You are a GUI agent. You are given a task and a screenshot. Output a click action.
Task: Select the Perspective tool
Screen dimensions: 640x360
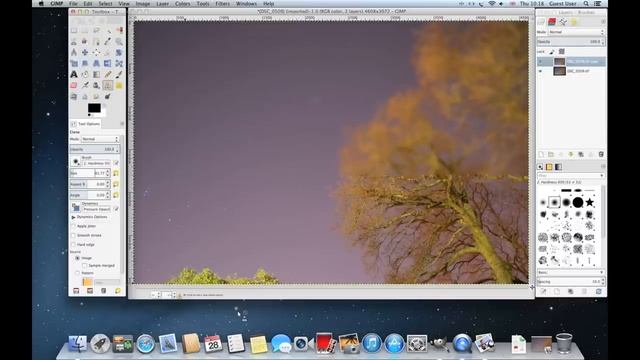(96, 63)
